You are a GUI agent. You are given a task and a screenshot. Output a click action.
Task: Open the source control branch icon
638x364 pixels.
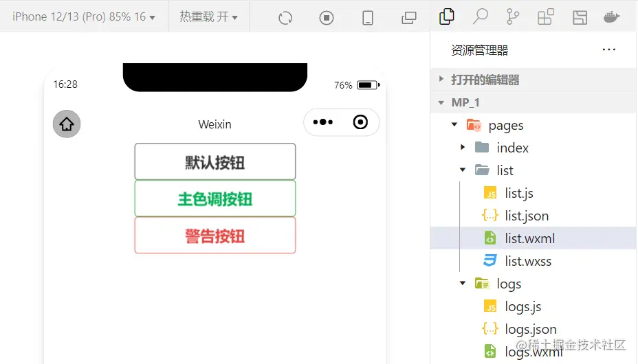click(x=513, y=16)
